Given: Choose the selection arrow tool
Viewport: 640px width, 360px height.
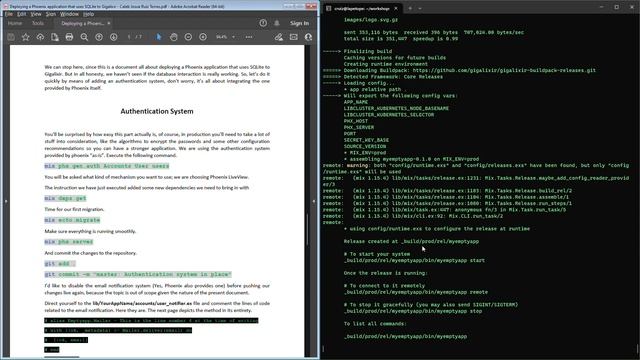Looking at the screenshot, I should 159,37.
